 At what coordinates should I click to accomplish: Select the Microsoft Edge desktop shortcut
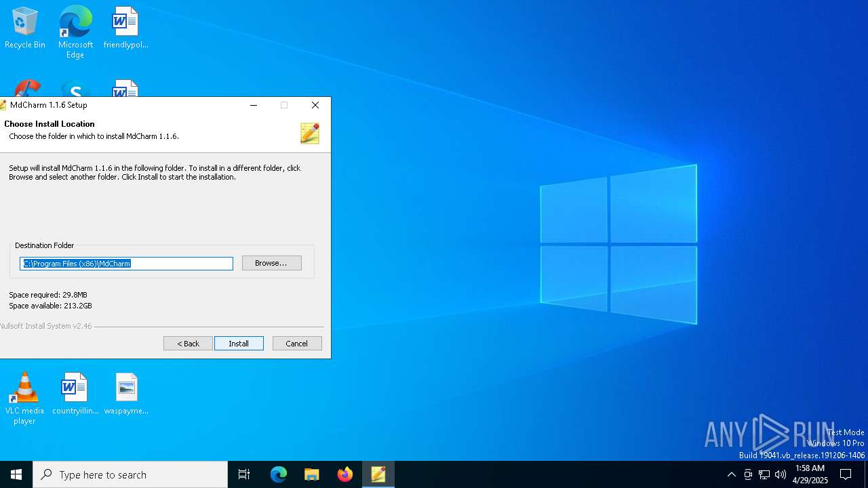75,32
